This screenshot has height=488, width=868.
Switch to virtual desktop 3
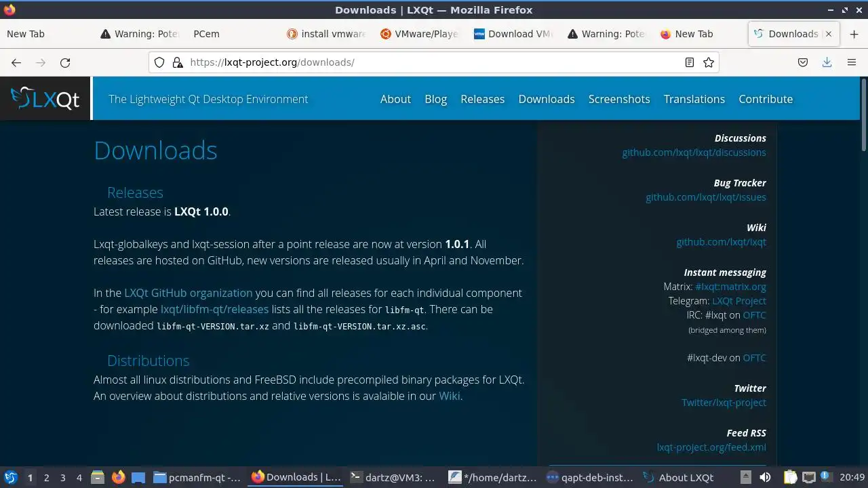coord(62,477)
